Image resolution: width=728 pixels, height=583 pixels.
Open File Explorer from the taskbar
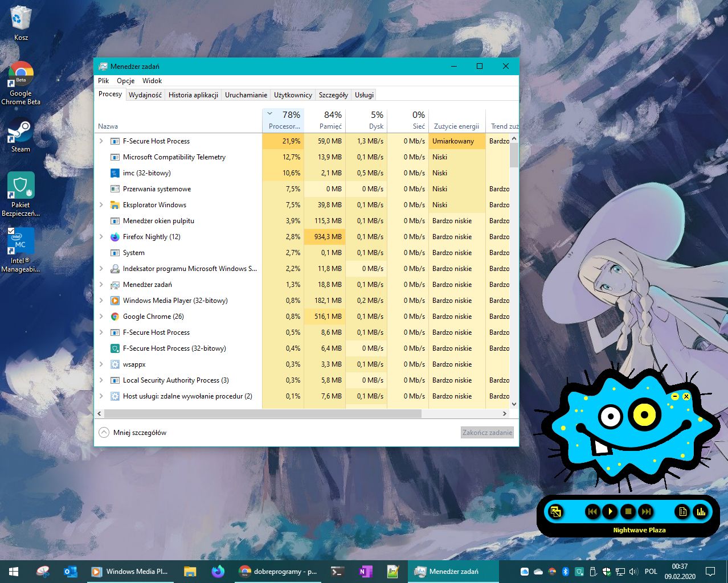pos(190,572)
